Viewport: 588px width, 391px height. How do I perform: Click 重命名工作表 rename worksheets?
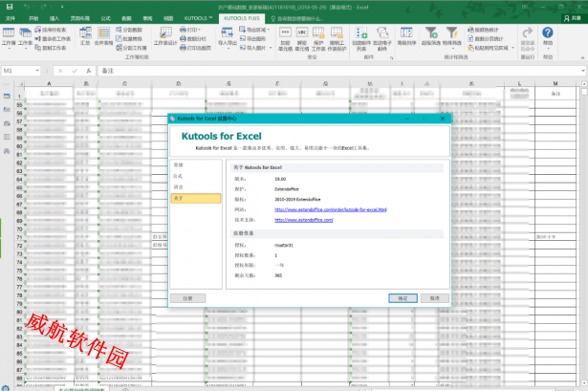[53, 38]
